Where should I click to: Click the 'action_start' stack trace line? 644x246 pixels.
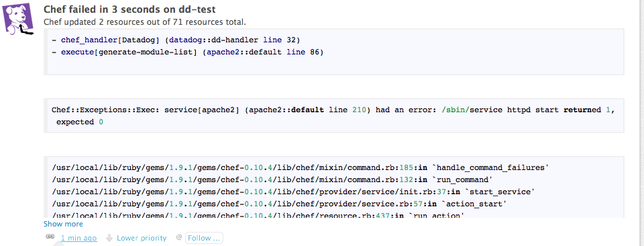[279, 204]
